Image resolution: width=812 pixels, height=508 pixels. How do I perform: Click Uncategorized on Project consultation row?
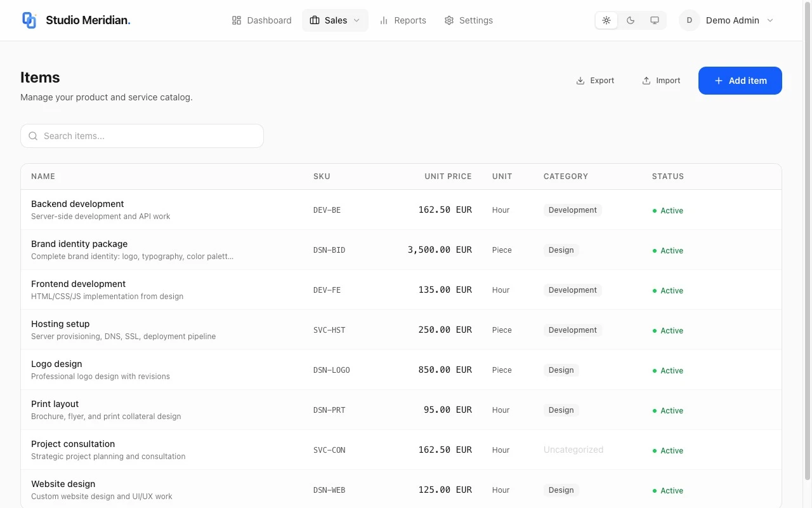pyautogui.click(x=573, y=450)
